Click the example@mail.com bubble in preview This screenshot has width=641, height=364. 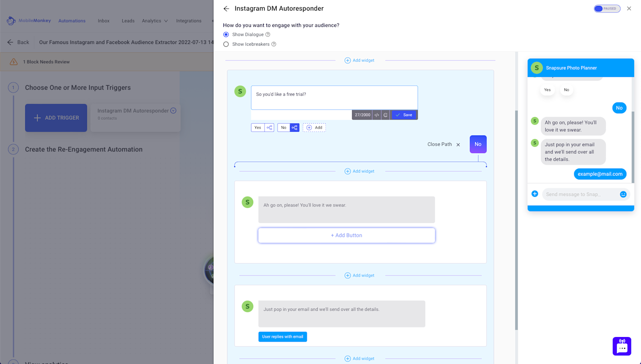coord(600,174)
